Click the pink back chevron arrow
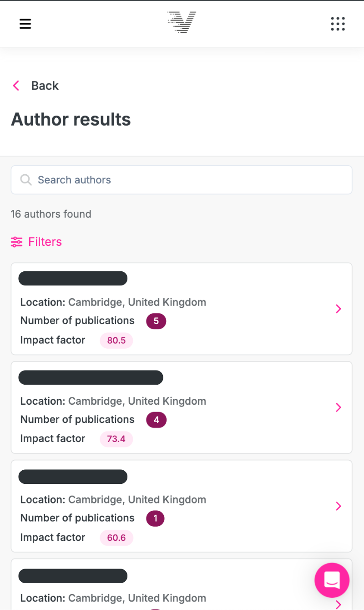Viewport: 364px width, 610px height. click(x=16, y=86)
